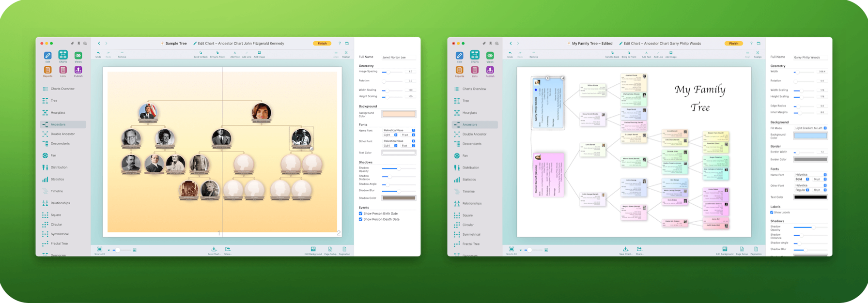The height and width of the screenshot is (303, 868).
Task: Select Double Ancestor in Sample Tree sidebar
Action: tap(63, 134)
